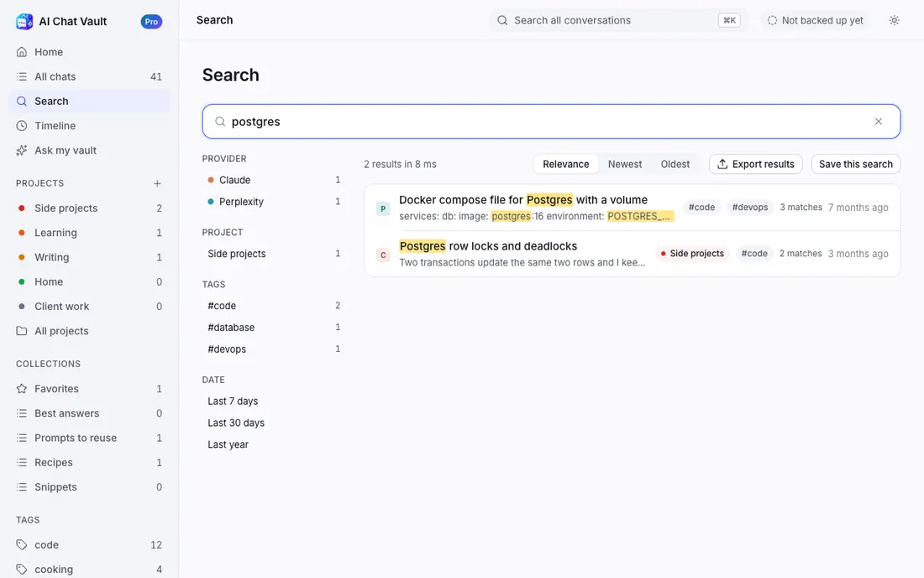
Task: Open All chats list
Action: coord(89,76)
